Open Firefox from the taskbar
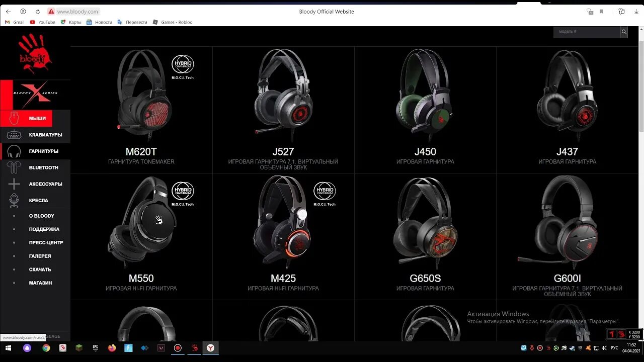The width and height of the screenshot is (644, 362). click(x=112, y=348)
